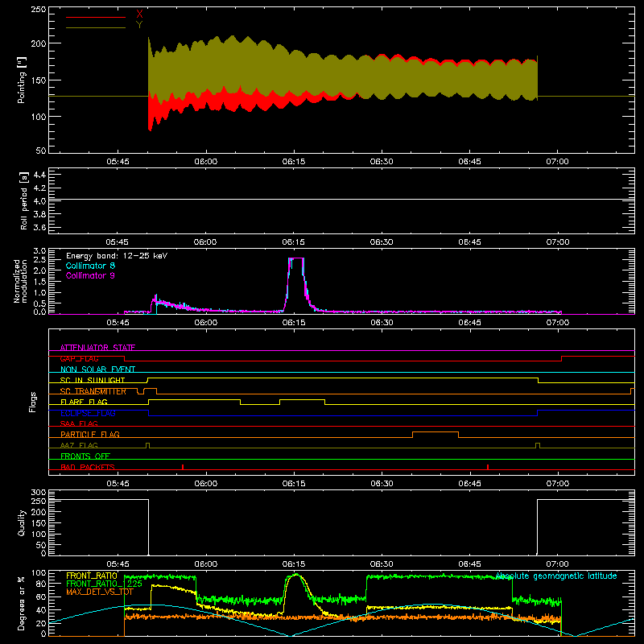Image resolution: width=644 pixels, height=644 pixels.
Task: Click the '3.6' tick on Roll period axis
Action: (39, 227)
